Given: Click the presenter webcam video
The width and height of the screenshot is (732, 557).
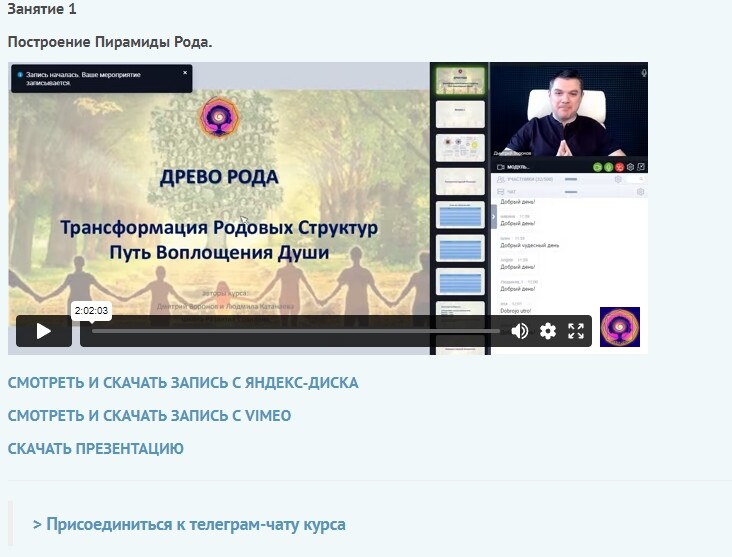Looking at the screenshot, I should 568,110.
